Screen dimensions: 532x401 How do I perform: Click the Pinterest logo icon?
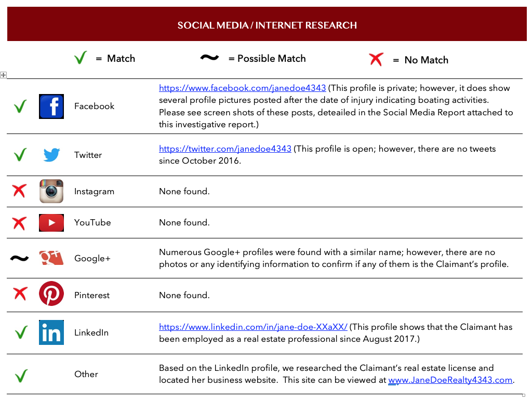[51, 295]
